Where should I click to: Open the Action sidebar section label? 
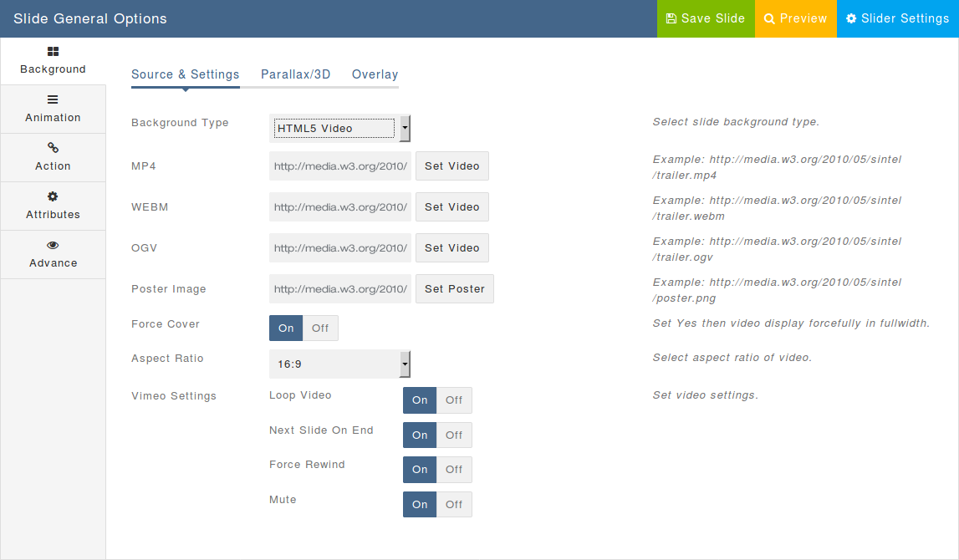pos(54,165)
